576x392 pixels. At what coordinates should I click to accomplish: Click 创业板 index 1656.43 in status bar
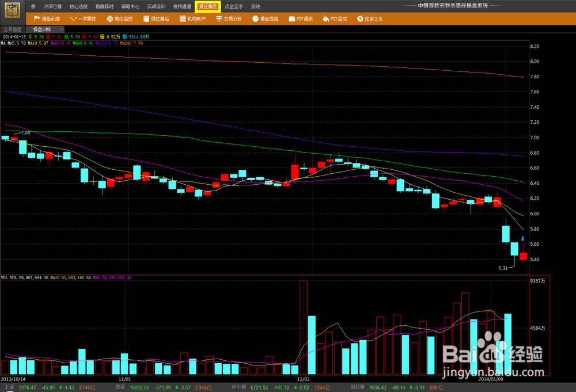point(378,387)
